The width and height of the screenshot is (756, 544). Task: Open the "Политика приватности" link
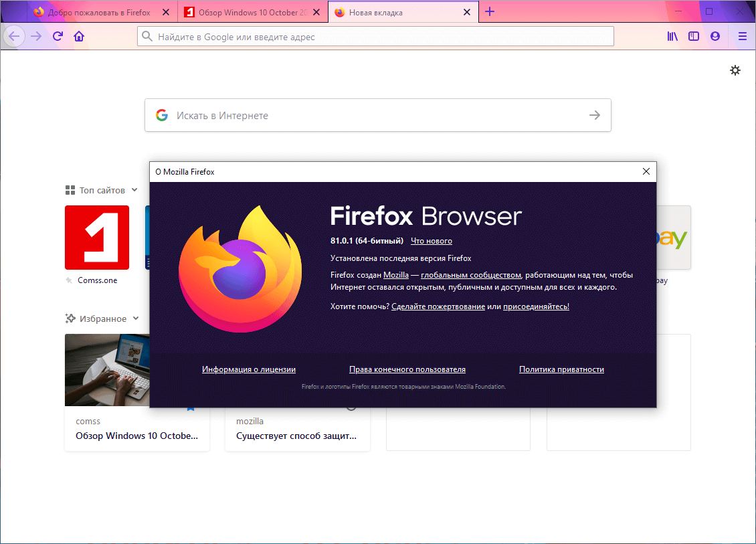(561, 369)
